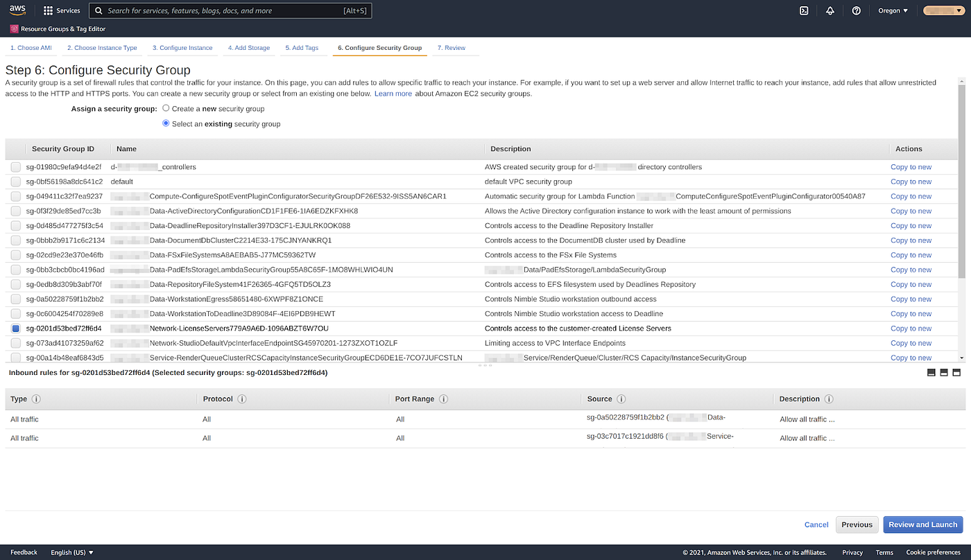Check sg-02cd9e23e370e46fb FSxFileSystems group

(16, 255)
